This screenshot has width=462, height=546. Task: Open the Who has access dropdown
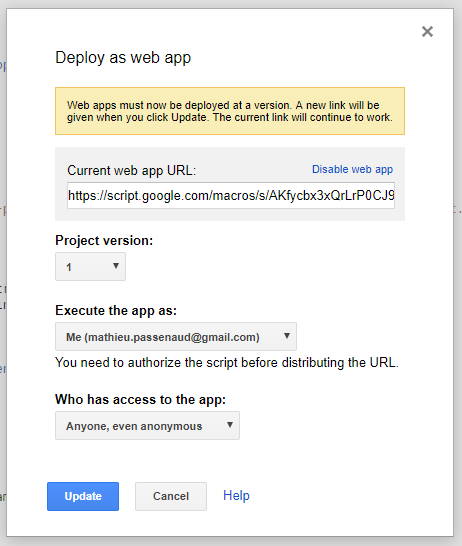coord(147,426)
